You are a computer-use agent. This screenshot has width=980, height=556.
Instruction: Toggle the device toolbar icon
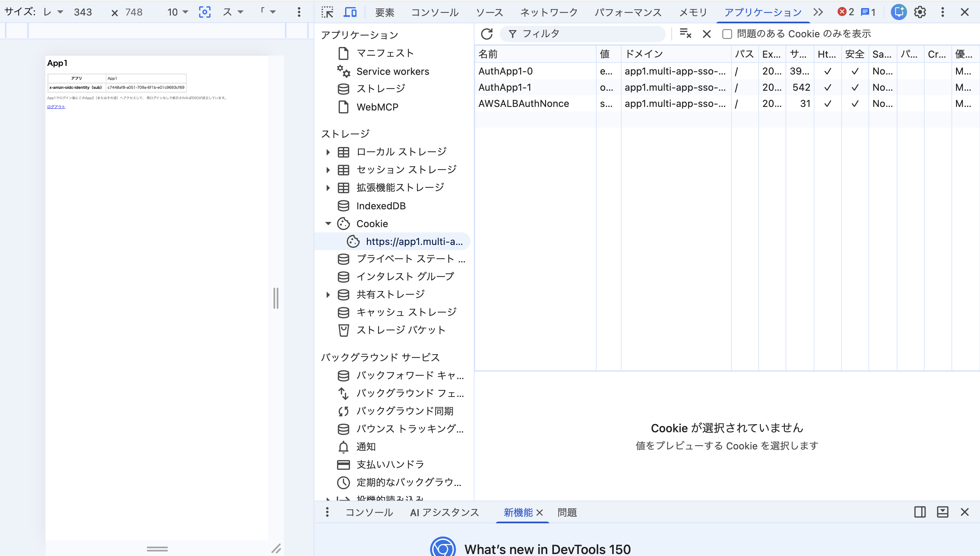pyautogui.click(x=350, y=12)
